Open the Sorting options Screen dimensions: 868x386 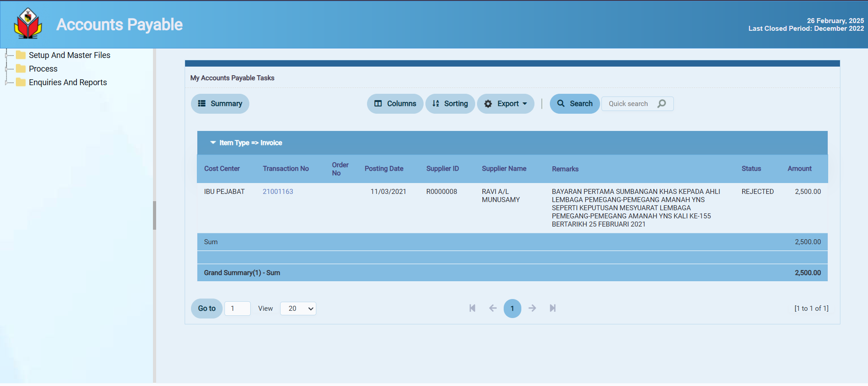point(450,104)
